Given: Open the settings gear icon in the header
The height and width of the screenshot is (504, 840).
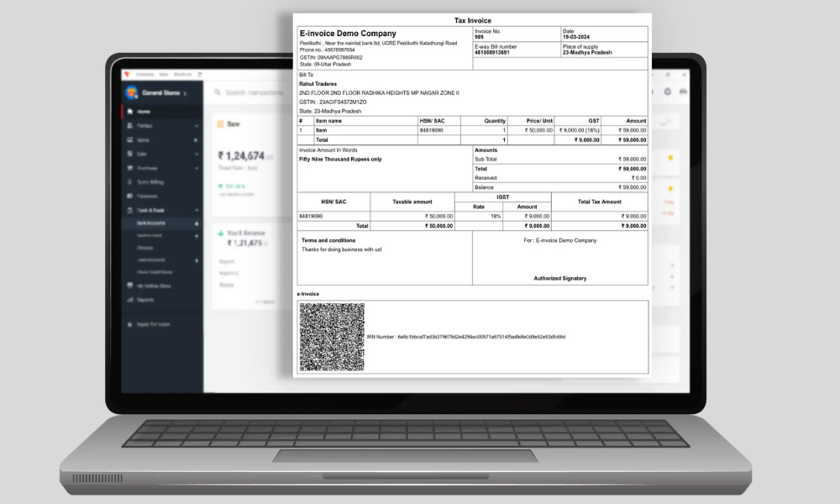Looking at the screenshot, I should 667,92.
